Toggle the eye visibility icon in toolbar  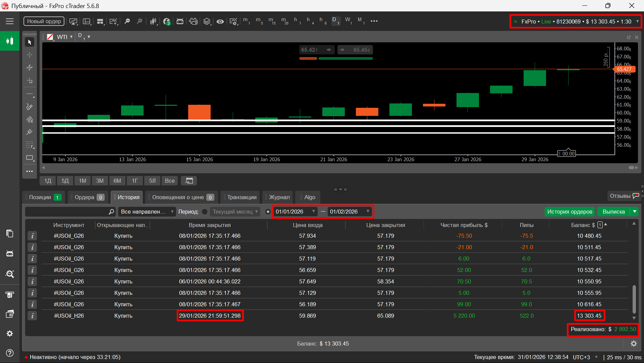point(220,21)
